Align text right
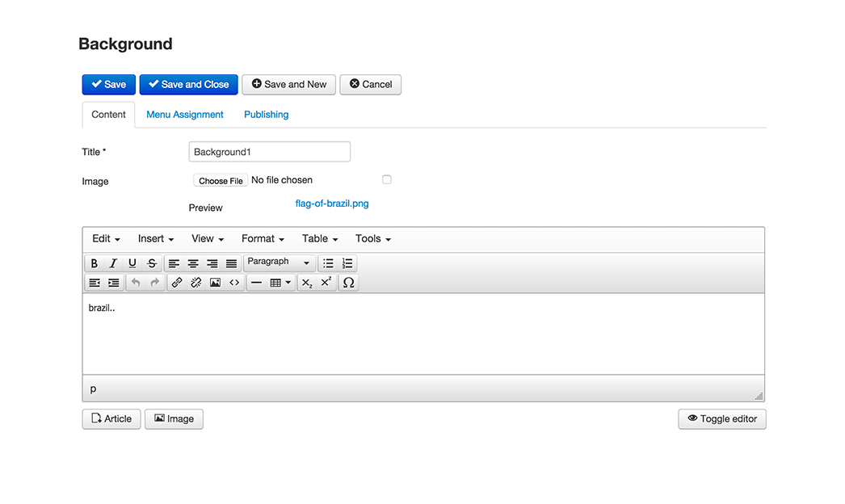The height and width of the screenshot is (504, 845). [x=212, y=263]
